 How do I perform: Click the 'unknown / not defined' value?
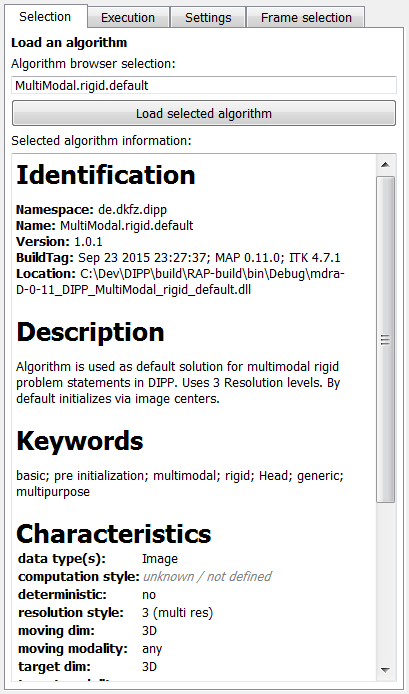pyautogui.click(x=207, y=576)
